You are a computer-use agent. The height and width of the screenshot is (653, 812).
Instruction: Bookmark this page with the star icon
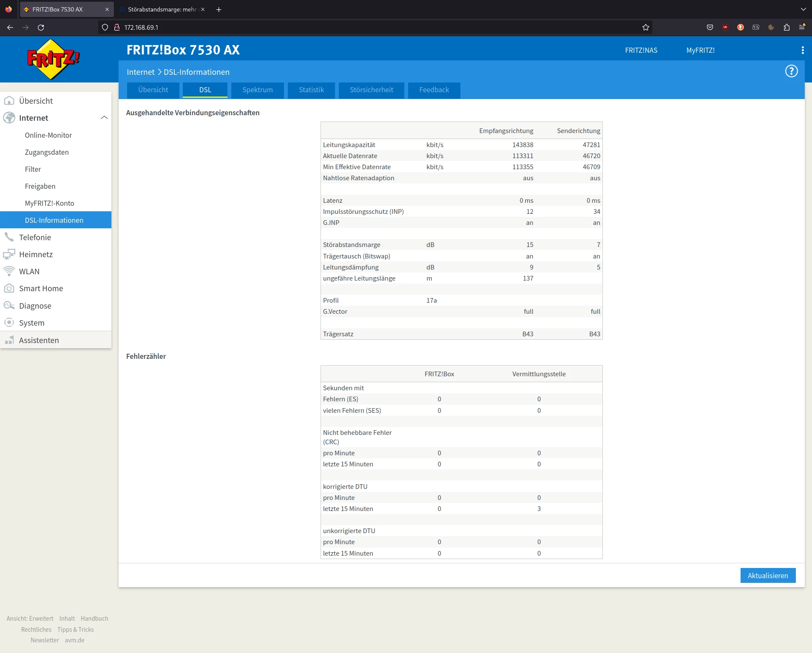[x=645, y=28]
